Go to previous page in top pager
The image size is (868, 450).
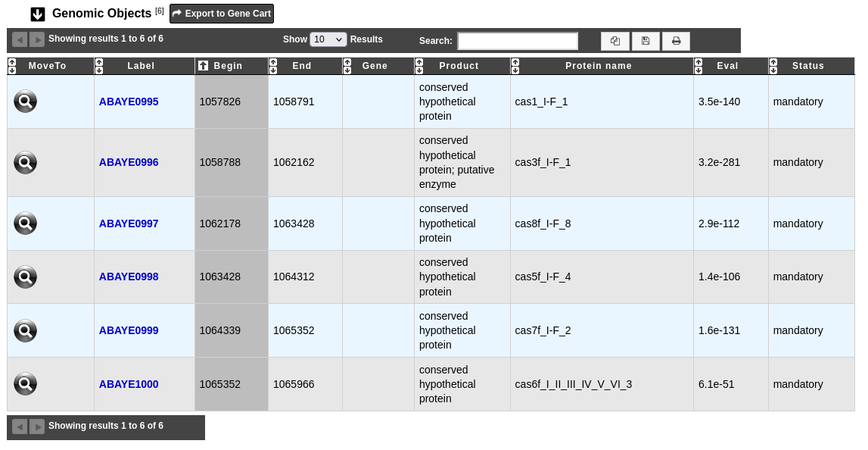pos(20,39)
